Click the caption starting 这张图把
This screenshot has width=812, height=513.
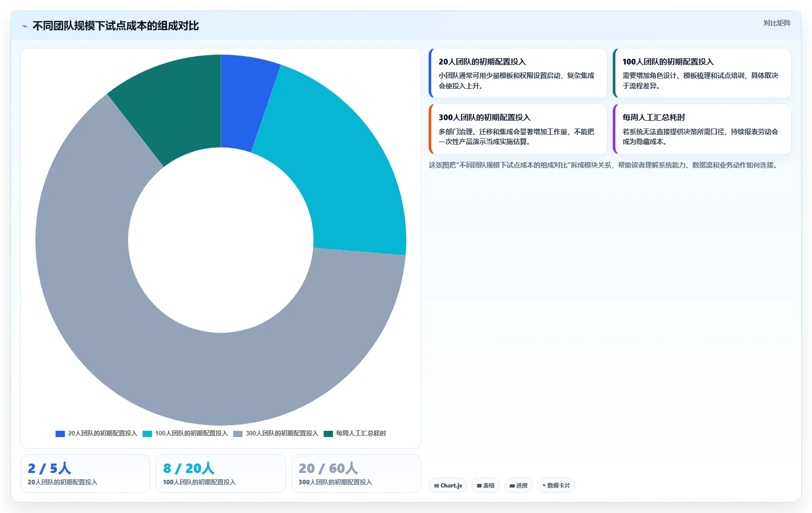click(x=604, y=165)
